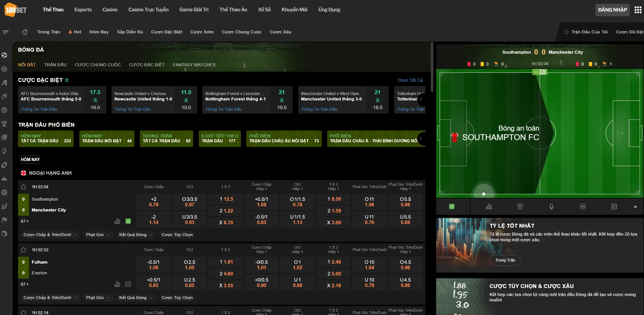Click the main page vertical scrollbar
Screen dimensions: 644x315
click(432, 67)
